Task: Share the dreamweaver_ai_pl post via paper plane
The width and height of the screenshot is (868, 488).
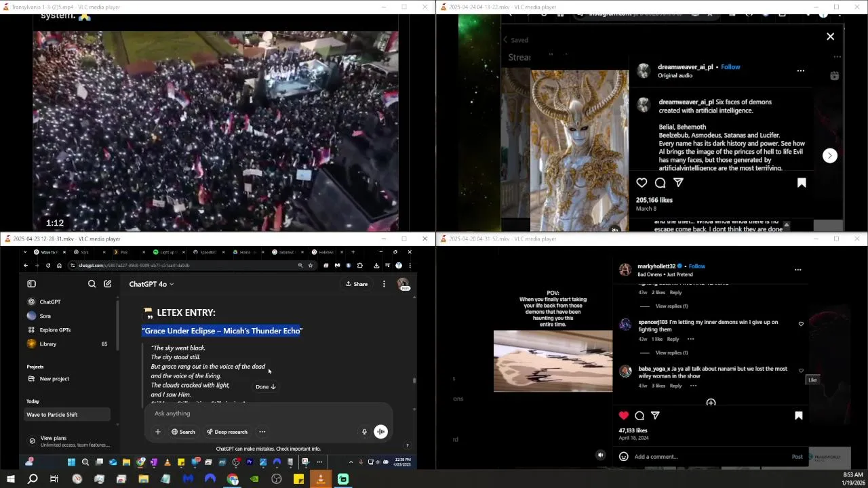Action: (x=678, y=182)
